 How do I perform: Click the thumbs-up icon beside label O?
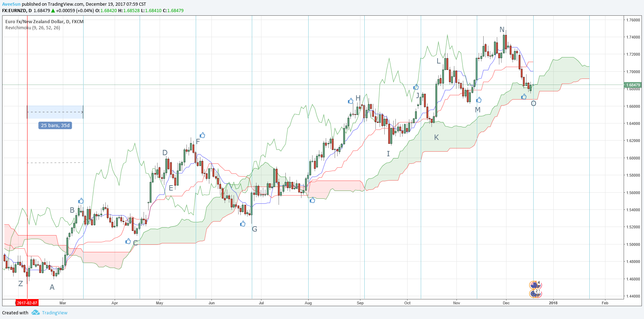(x=524, y=96)
